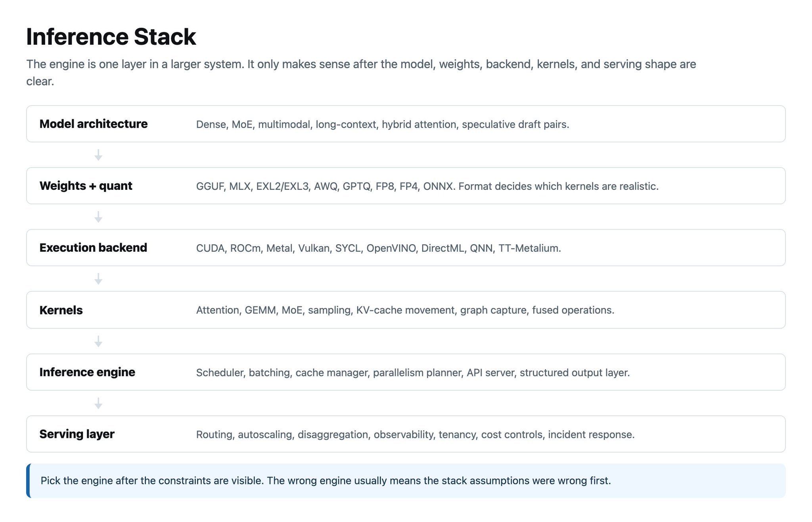Image resolution: width=812 pixels, height=522 pixels.
Task: Click the arrow below Inference engine
Action: tap(98, 403)
